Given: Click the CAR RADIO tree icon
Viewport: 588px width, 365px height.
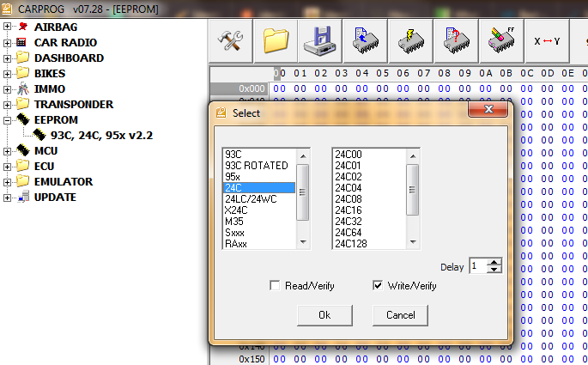Looking at the screenshot, I should point(21,42).
